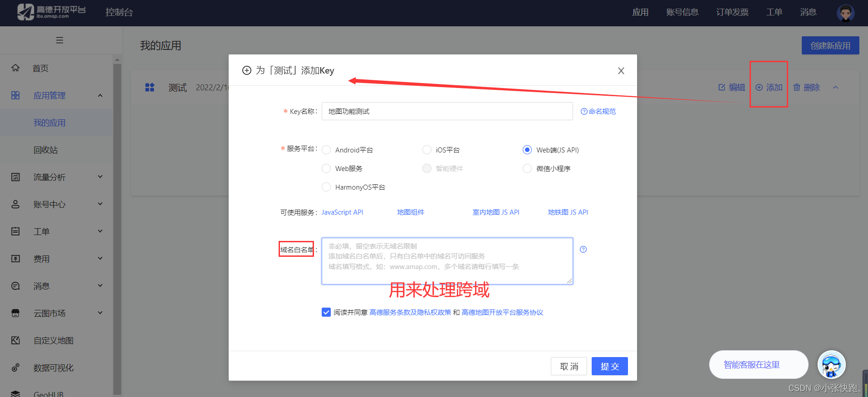Click 编辑 for the 测试 application

click(x=731, y=87)
